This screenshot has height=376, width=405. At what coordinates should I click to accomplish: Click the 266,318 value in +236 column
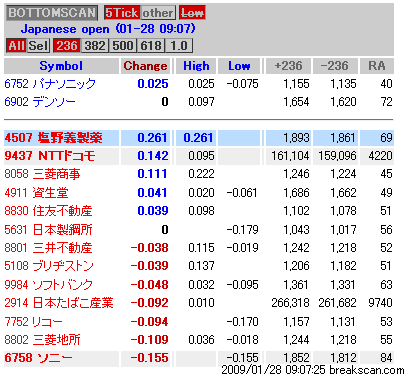click(x=290, y=302)
